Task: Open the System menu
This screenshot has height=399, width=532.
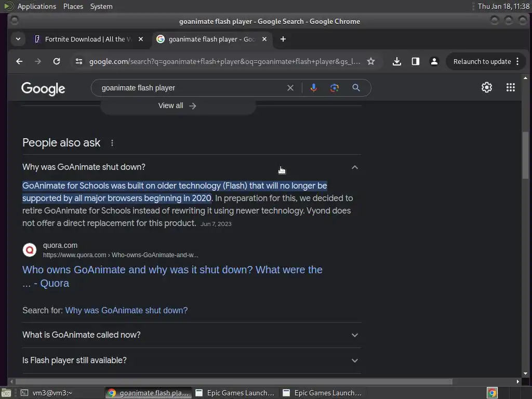Action: point(101,6)
